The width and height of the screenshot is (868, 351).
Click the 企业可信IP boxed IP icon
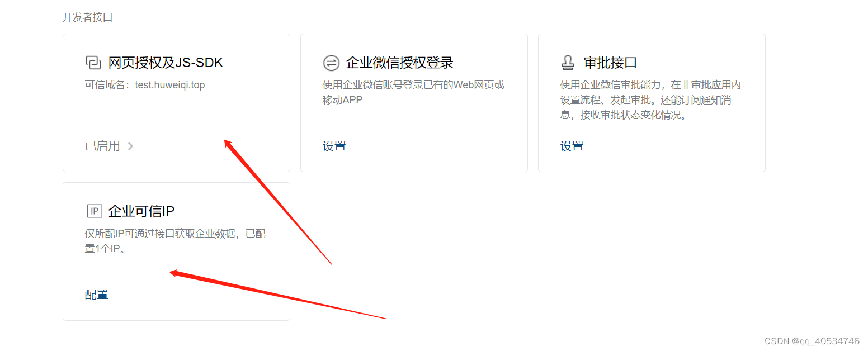click(95, 211)
